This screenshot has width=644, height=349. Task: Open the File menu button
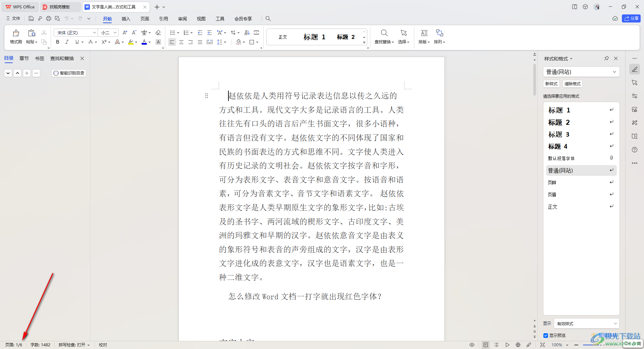click(x=13, y=18)
